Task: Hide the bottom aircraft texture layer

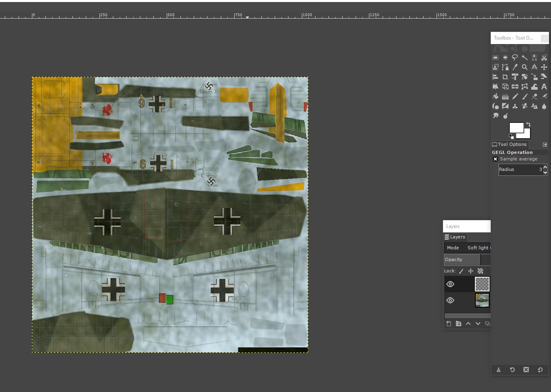Action: 450,300
